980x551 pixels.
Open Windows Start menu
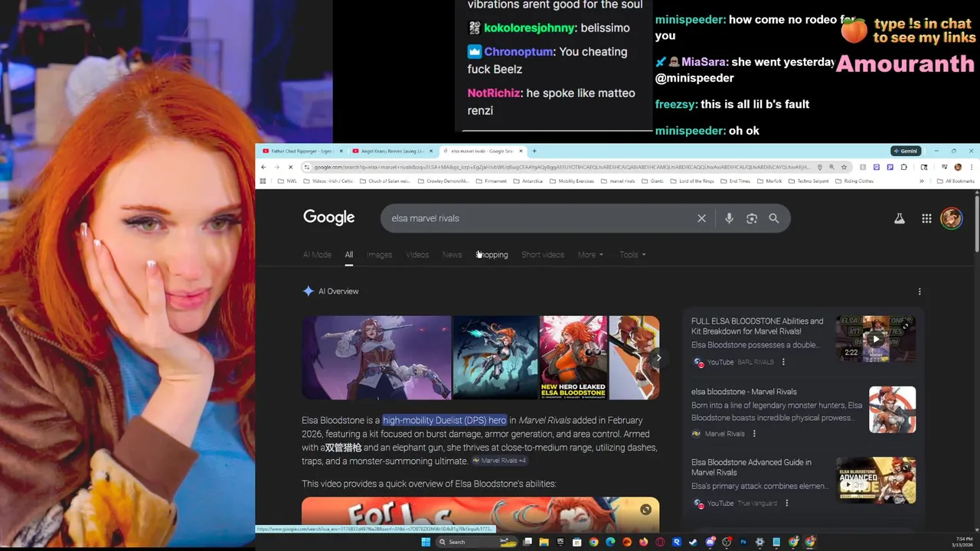426,542
